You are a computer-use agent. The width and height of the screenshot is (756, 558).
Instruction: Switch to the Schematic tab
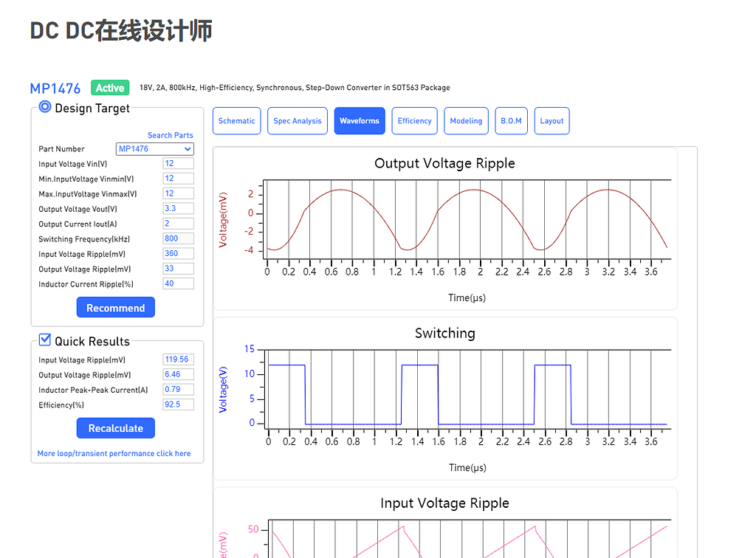pyautogui.click(x=236, y=120)
